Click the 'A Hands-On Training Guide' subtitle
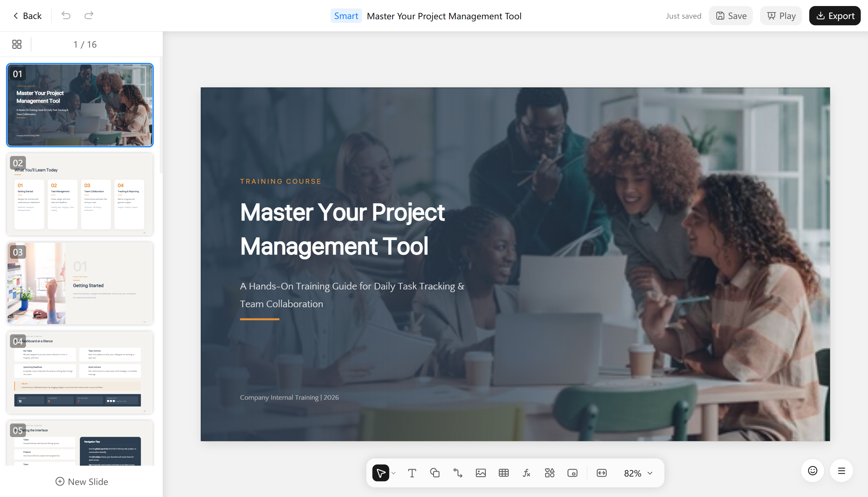 (x=352, y=295)
